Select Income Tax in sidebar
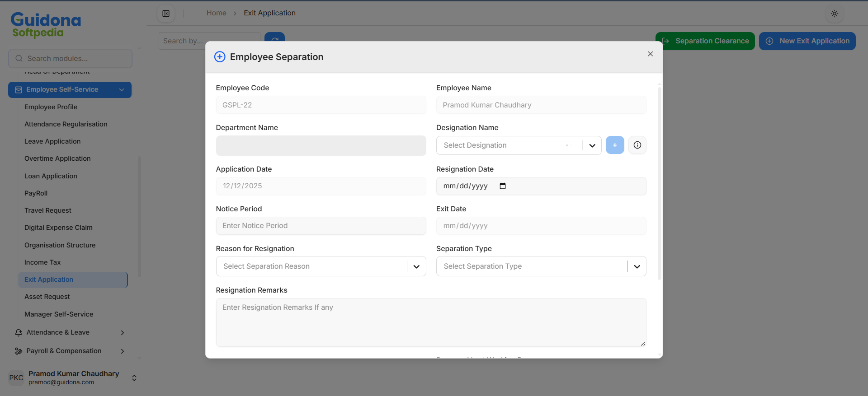 [42, 262]
